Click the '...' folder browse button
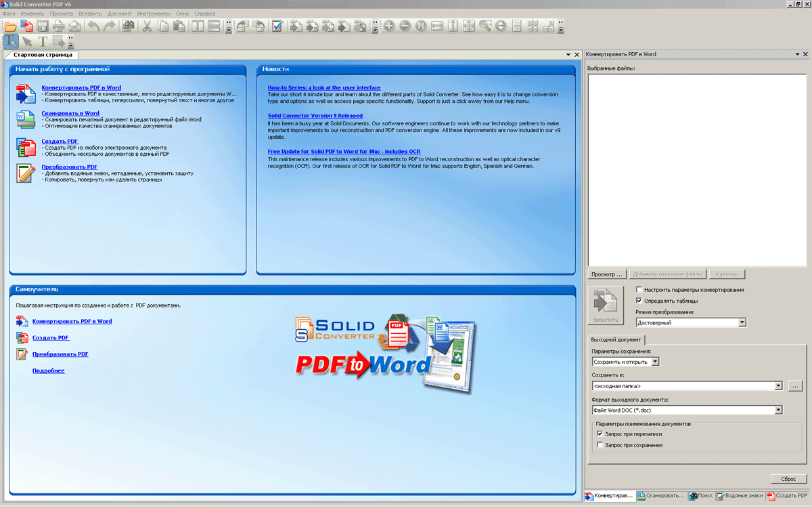 click(x=795, y=386)
